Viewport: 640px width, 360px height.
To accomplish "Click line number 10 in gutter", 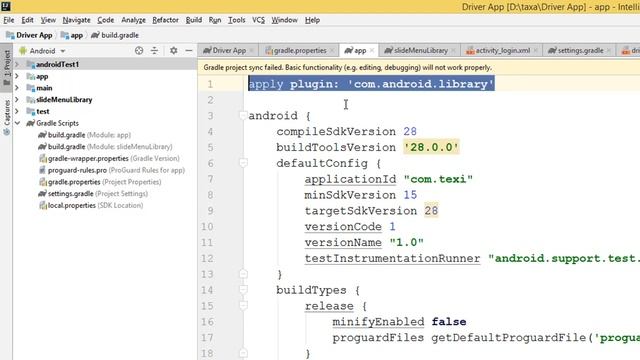I will (x=207, y=227).
